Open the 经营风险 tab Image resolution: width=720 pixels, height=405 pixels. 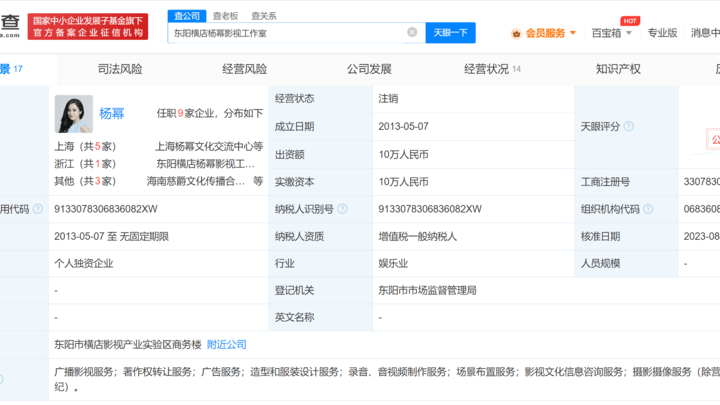(x=244, y=69)
